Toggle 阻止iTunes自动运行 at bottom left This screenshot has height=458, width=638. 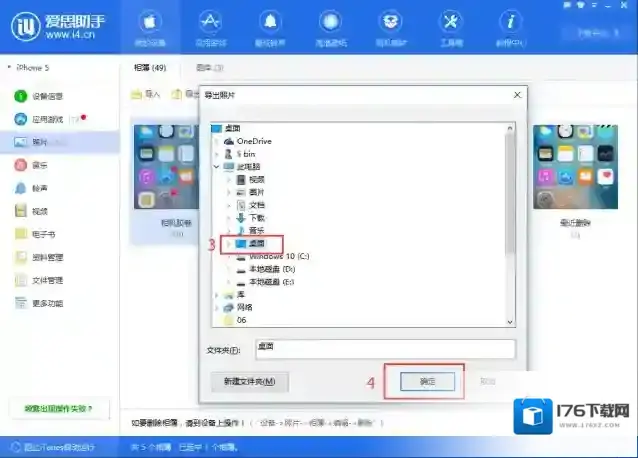[53, 447]
